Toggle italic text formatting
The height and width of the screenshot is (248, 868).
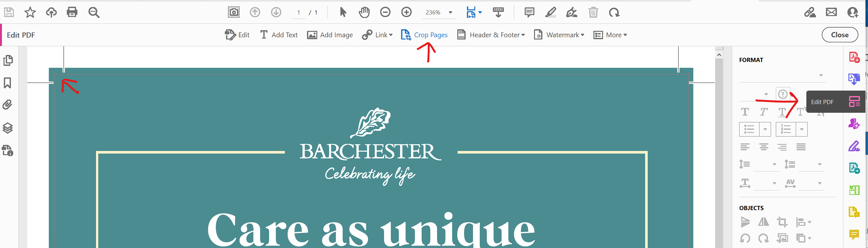click(764, 112)
